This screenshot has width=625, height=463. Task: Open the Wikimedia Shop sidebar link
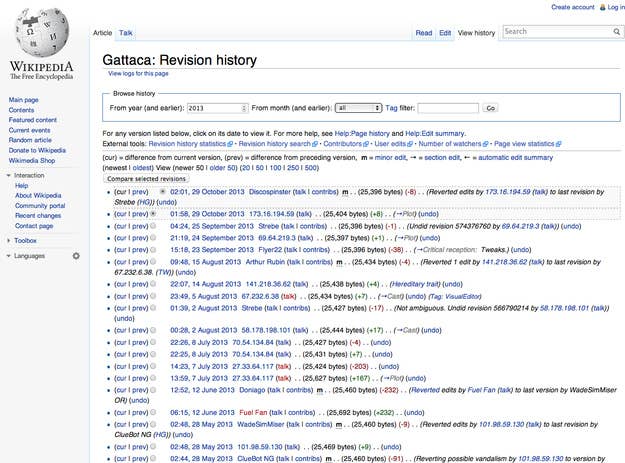click(32, 161)
